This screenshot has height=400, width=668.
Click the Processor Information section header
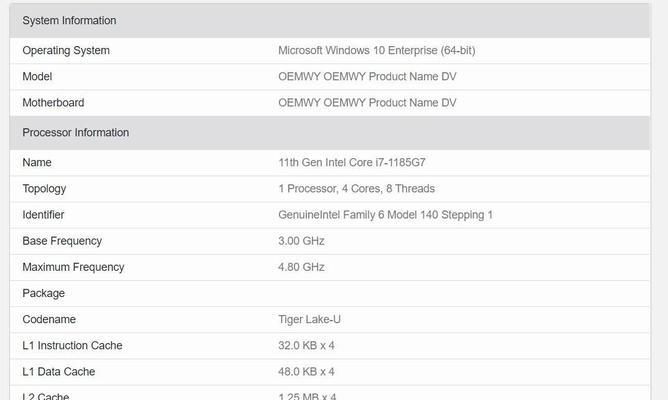point(75,133)
